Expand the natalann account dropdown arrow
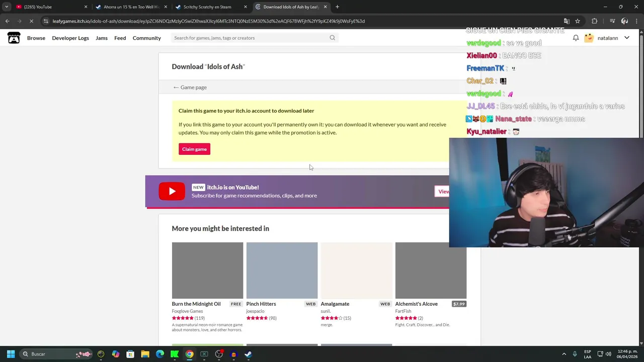Image resolution: width=644 pixels, height=362 pixels. click(x=627, y=38)
